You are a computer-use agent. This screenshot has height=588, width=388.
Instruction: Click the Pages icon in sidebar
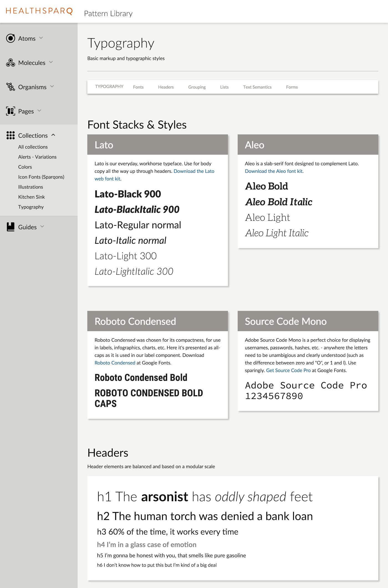(x=11, y=111)
